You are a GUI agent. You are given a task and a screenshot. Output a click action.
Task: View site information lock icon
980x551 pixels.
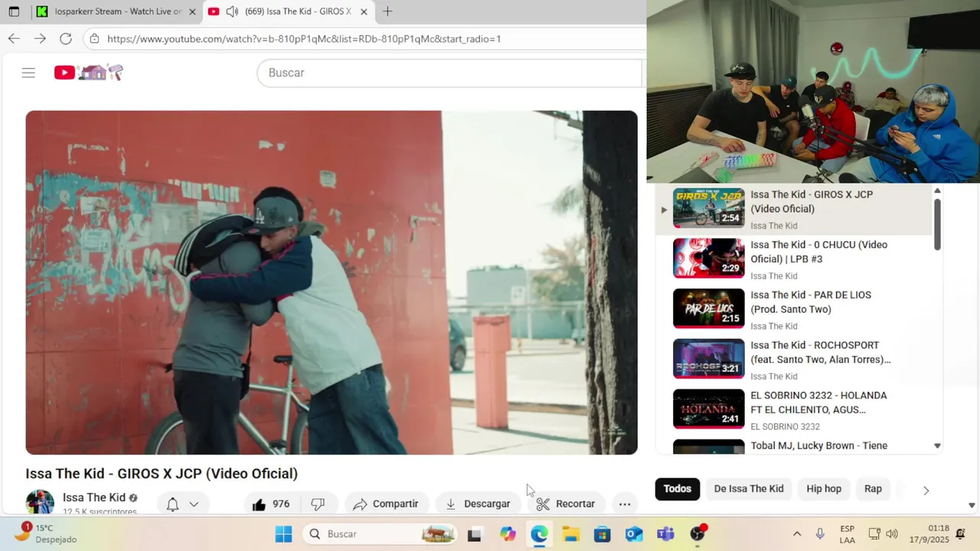(x=93, y=38)
